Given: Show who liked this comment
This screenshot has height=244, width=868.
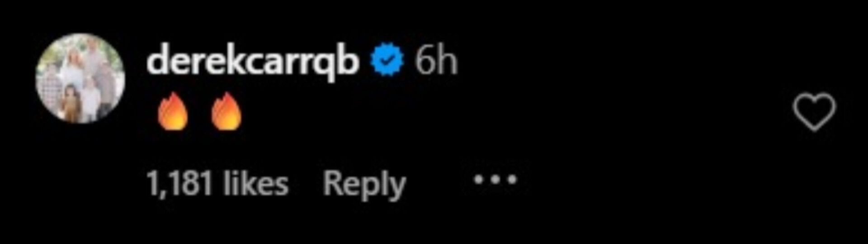Looking at the screenshot, I should click(x=217, y=184).
